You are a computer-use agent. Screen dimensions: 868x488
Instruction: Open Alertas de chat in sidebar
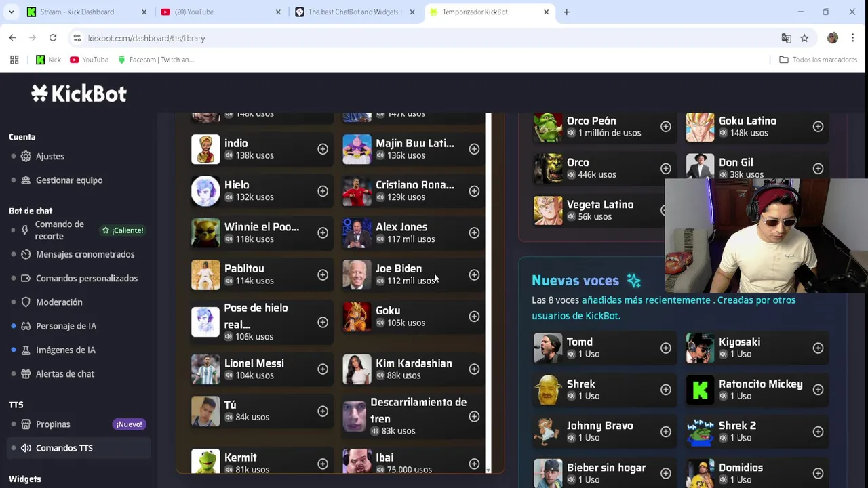(x=64, y=374)
